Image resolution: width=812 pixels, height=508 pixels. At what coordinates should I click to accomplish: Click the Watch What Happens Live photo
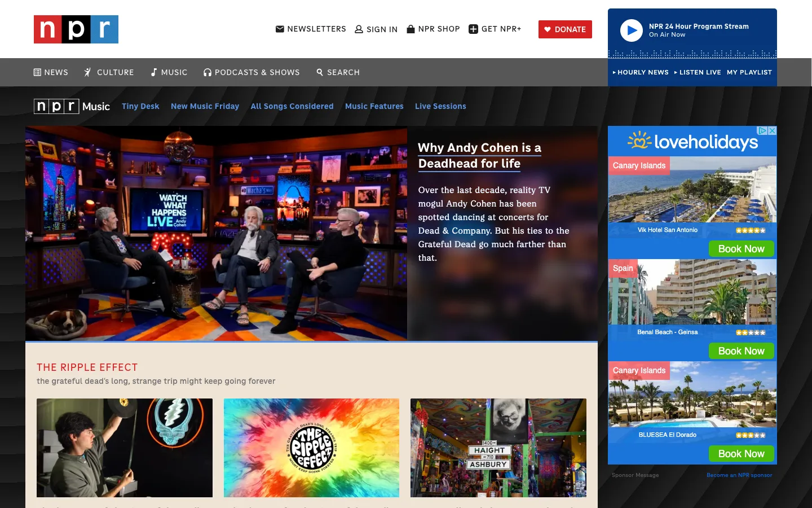216,234
